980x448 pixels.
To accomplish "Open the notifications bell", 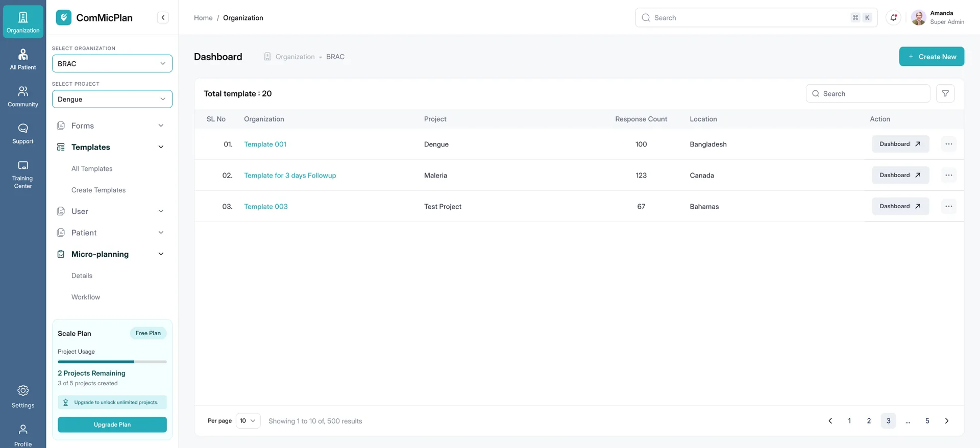I will [893, 18].
